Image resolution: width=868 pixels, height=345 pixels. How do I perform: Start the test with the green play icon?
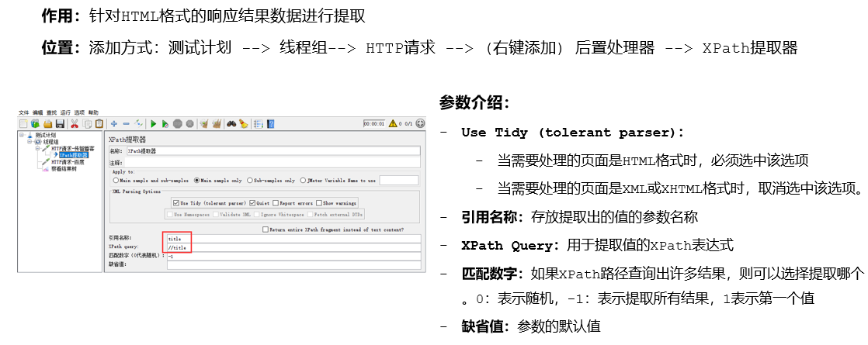tap(154, 124)
